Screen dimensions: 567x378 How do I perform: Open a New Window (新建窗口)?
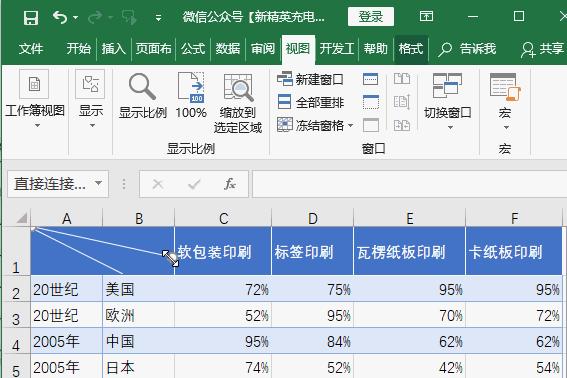click(310, 79)
